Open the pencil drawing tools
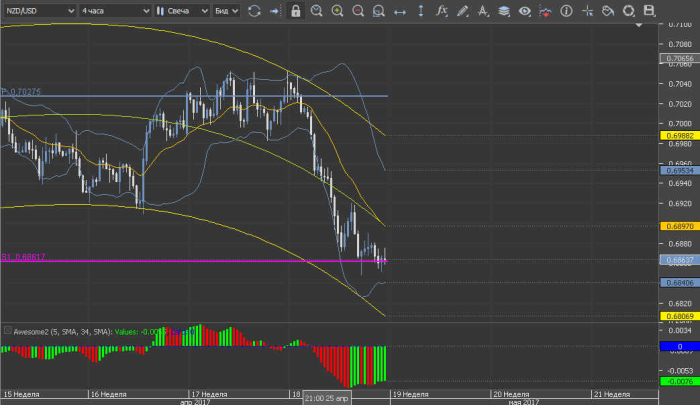 (x=462, y=11)
